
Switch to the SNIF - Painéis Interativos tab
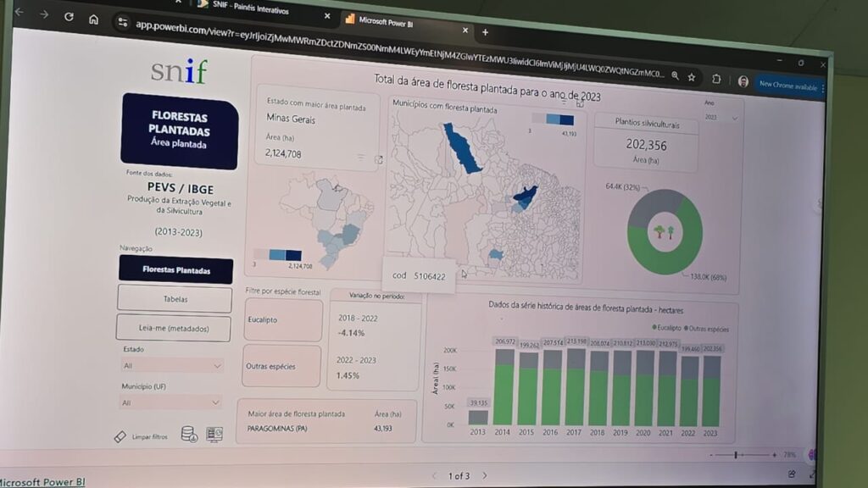251,8
